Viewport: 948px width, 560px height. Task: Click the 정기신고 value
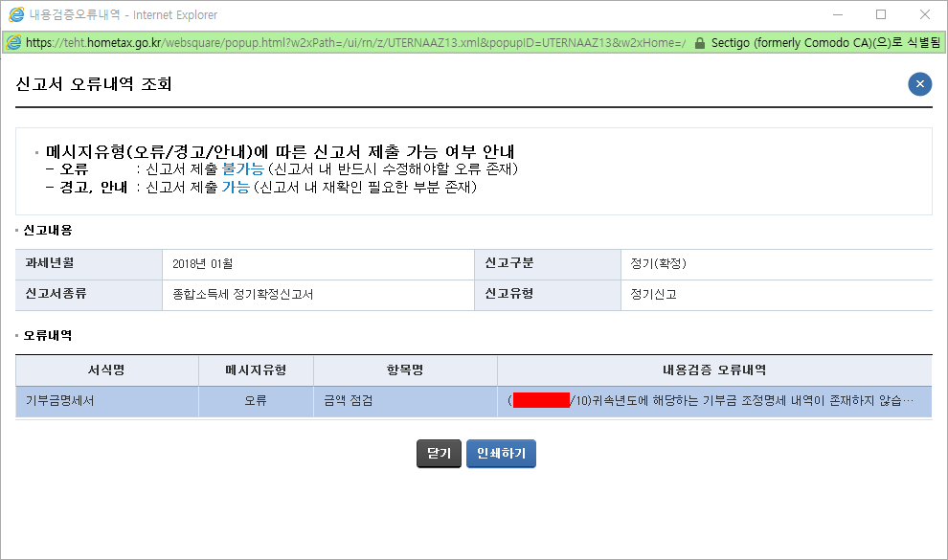[x=654, y=295]
